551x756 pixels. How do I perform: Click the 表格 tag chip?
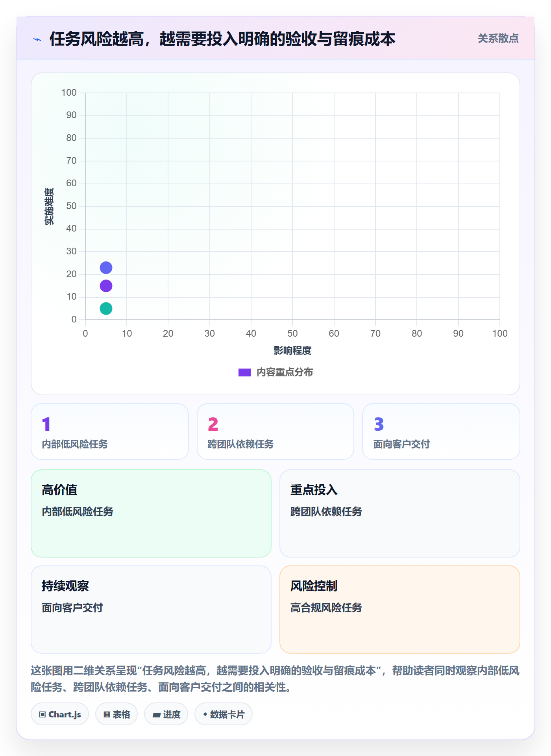coord(116,714)
